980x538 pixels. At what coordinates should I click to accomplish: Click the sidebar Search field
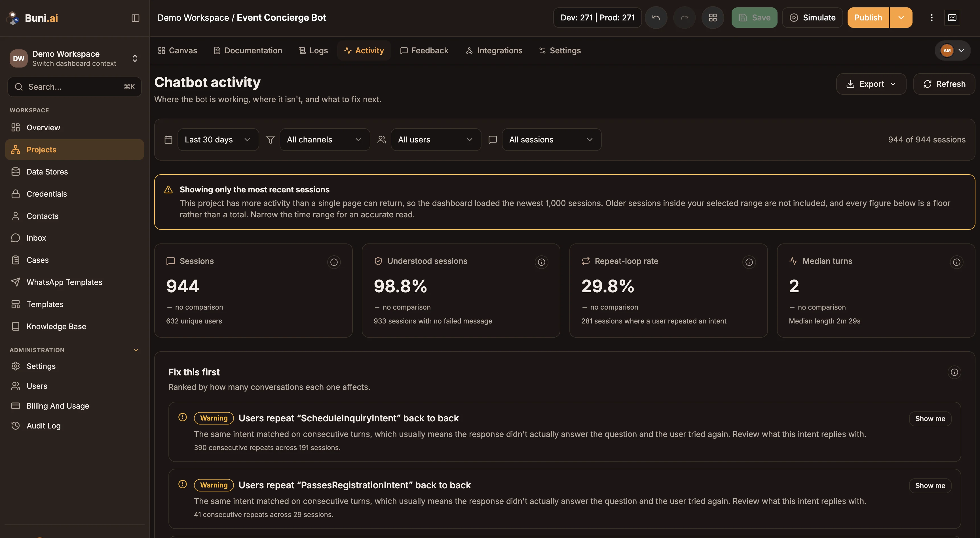pos(75,87)
